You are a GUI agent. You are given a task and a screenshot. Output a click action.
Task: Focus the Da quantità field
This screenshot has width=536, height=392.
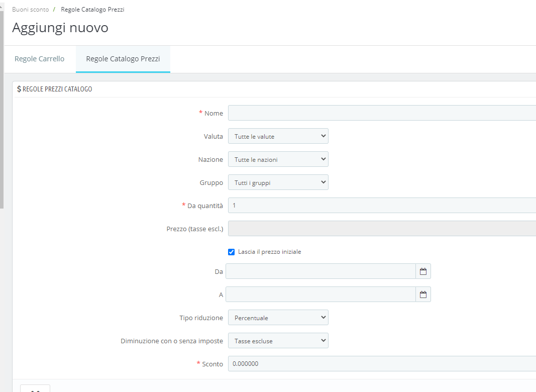click(382, 205)
